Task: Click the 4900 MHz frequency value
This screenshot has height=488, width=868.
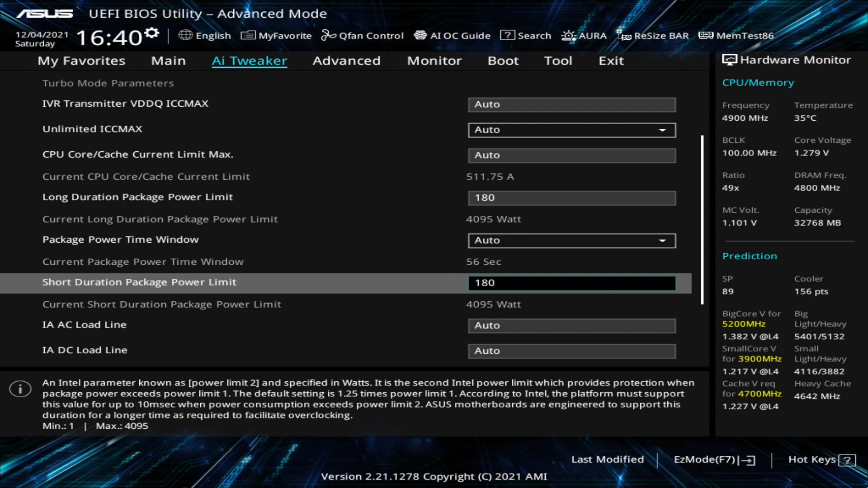Action: [745, 118]
